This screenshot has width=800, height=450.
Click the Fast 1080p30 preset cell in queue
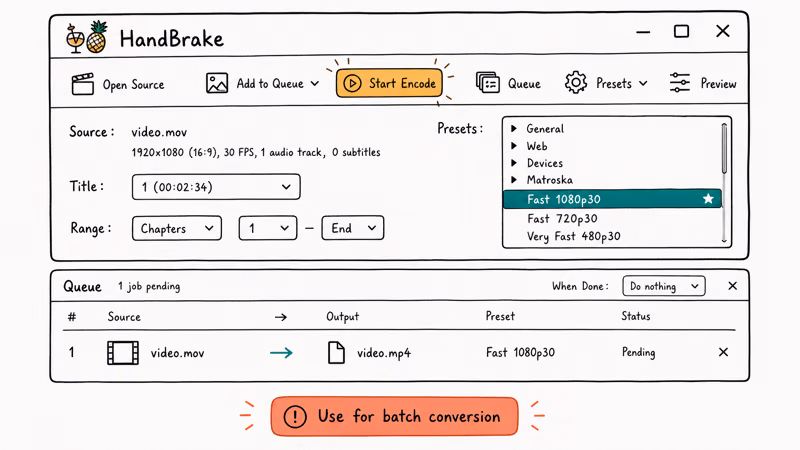click(x=520, y=353)
